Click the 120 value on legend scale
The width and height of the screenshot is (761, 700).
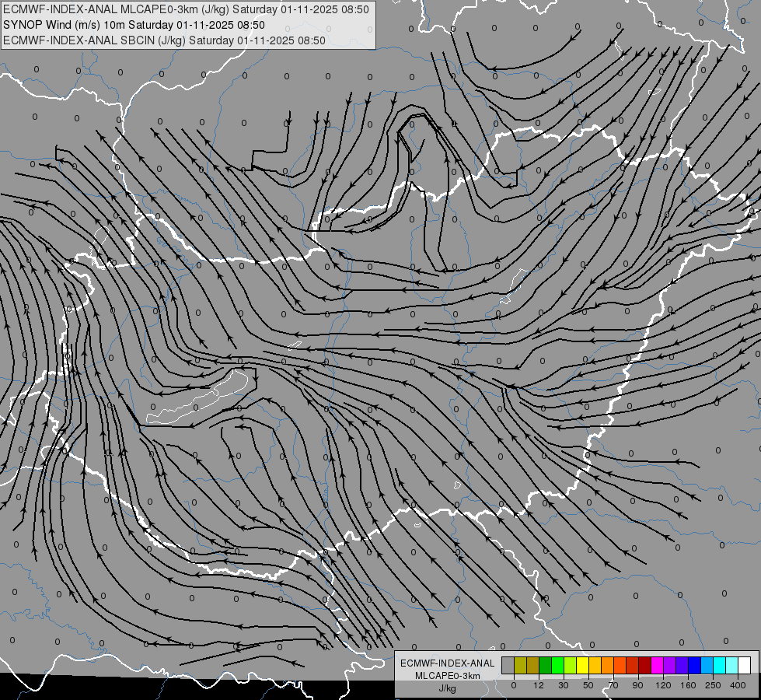click(x=663, y=685)
